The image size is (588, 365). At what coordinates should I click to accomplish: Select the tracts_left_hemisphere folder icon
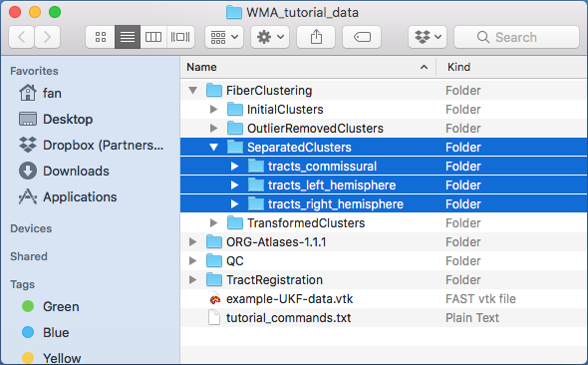tap(256, 184)
